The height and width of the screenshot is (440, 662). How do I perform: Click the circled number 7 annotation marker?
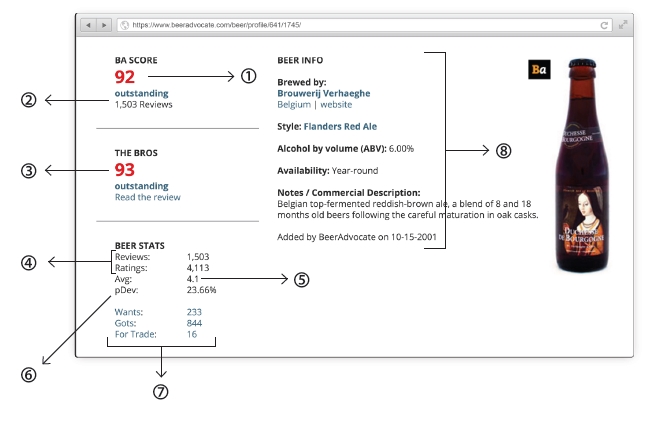click(160, 392)
